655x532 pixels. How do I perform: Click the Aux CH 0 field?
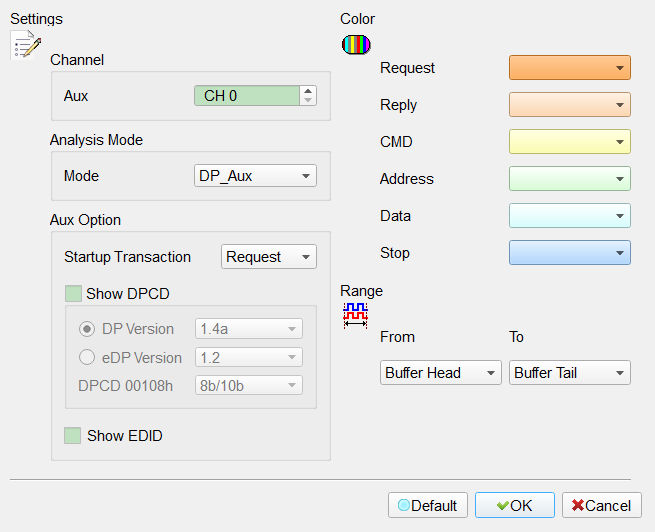coord(247,96)
